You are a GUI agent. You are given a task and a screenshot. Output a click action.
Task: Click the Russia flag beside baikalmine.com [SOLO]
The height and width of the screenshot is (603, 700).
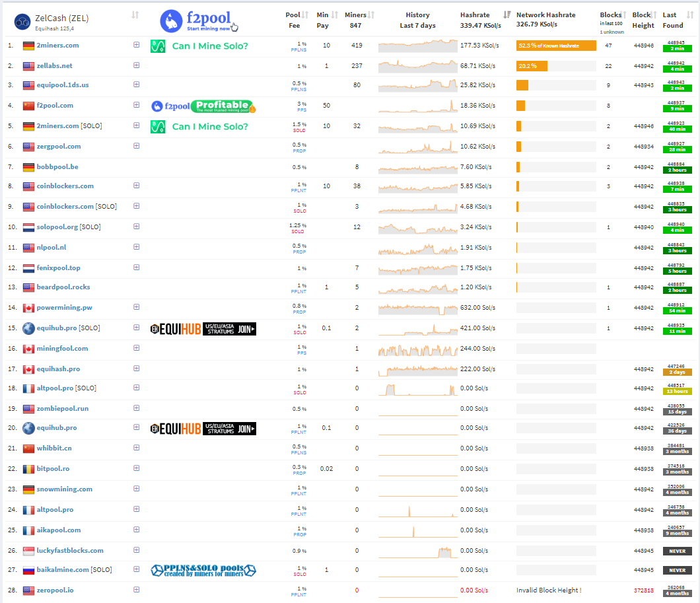click(28, 571)
